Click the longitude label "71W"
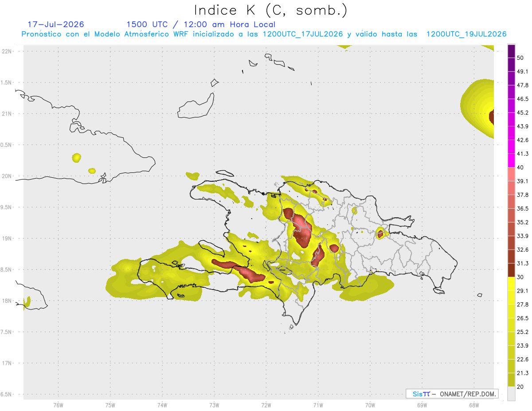 pos(318,405)
